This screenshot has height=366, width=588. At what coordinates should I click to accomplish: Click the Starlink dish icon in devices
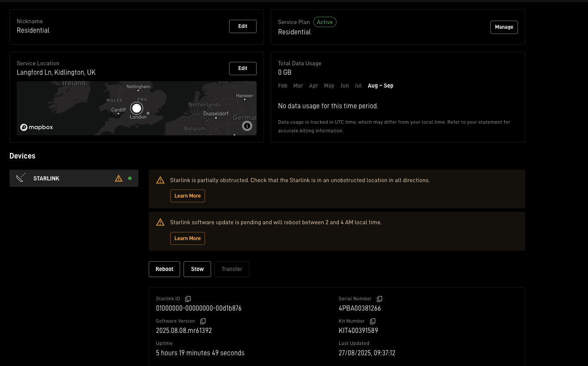21,178
